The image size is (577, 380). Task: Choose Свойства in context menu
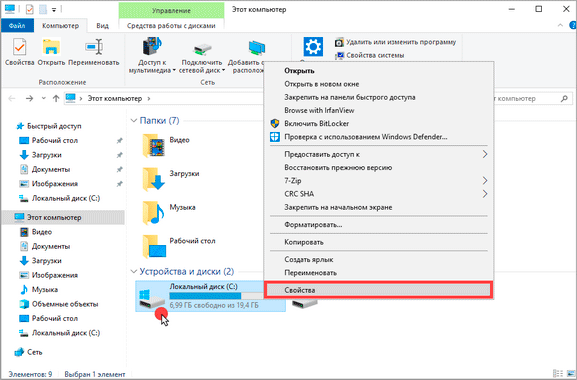pyautogui.click(x=378, y=290)
